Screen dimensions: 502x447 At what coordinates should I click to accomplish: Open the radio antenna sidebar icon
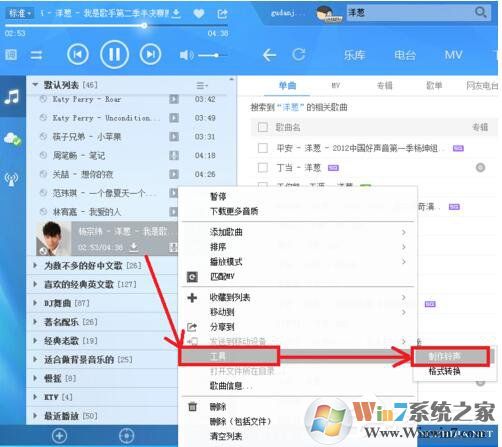point(11,180)
